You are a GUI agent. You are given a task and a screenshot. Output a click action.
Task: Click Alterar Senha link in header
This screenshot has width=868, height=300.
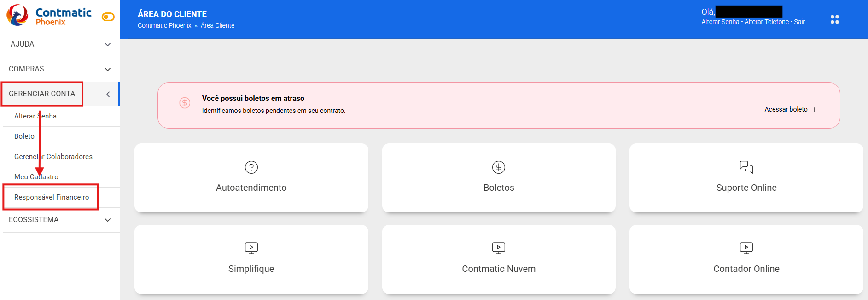[x=720, y=22]
